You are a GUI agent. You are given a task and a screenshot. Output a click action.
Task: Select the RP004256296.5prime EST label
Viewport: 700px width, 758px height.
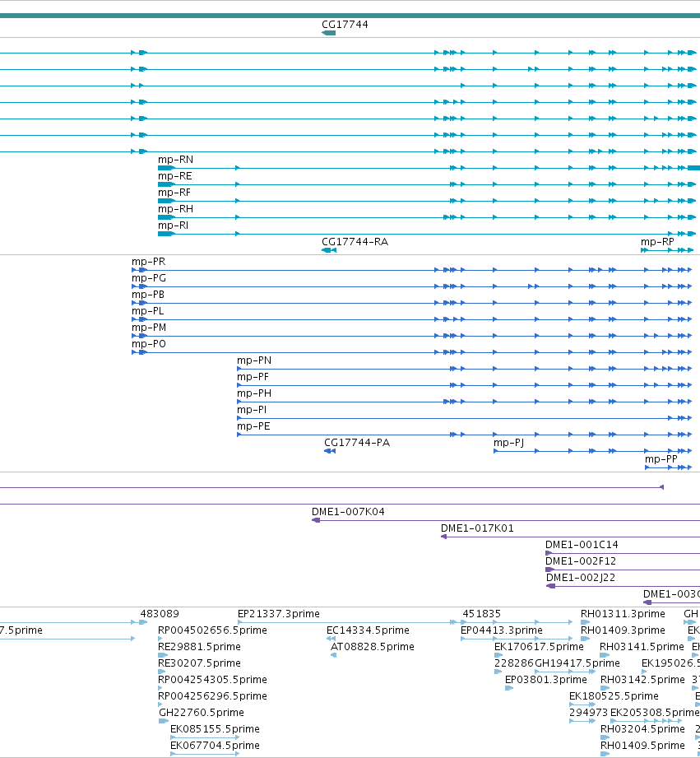click(212, 695)
